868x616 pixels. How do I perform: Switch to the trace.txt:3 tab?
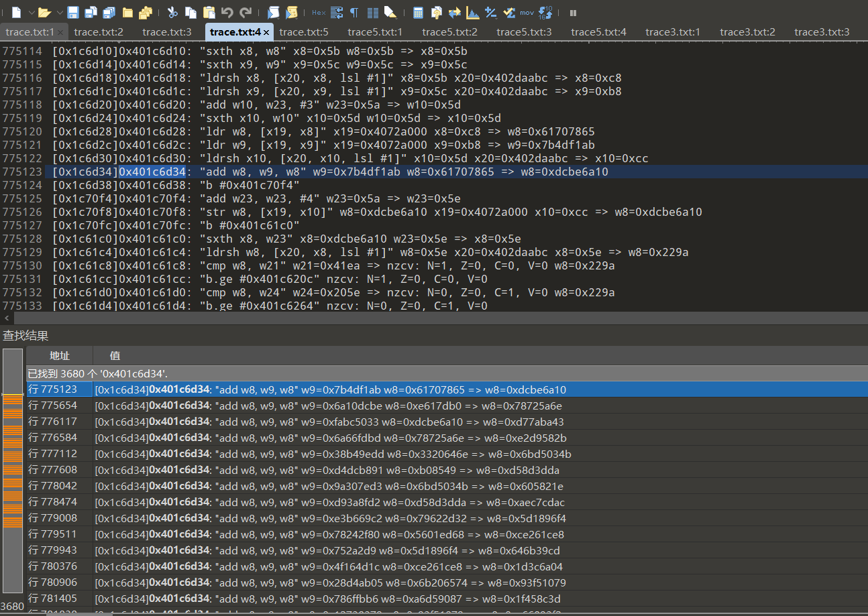[167, 32]
